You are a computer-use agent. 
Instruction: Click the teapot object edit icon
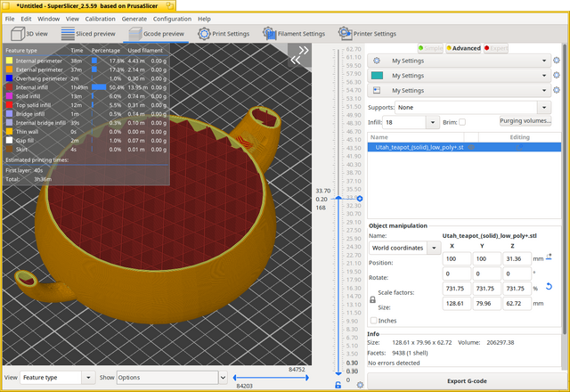[x=519, y=147]
